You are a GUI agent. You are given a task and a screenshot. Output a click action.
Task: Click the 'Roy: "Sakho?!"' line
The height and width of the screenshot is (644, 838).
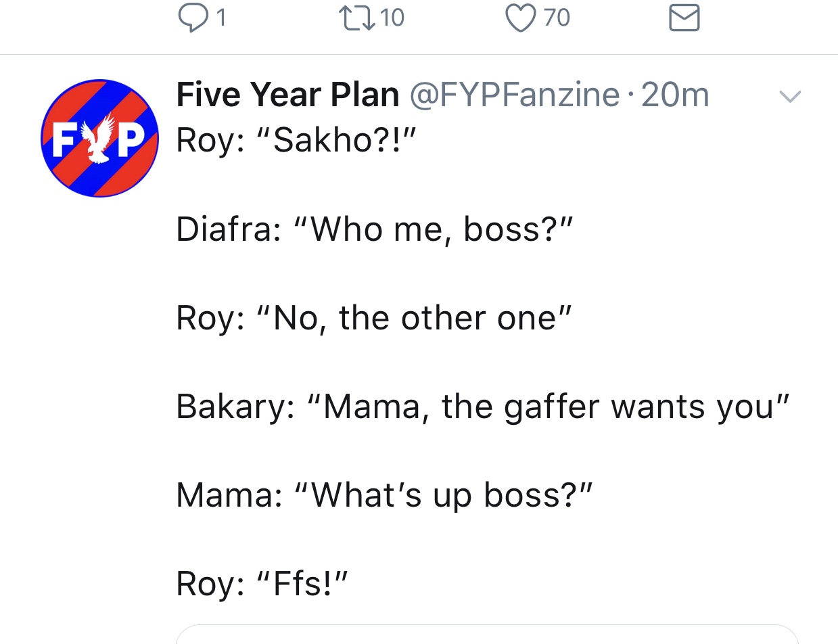(x=295, y=140)
